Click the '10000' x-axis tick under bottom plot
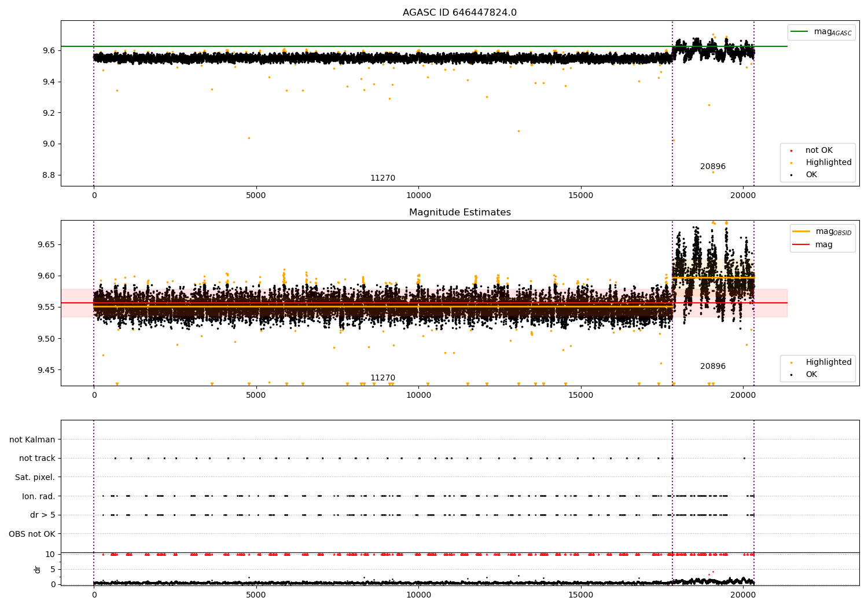 [x=418, y=595]
